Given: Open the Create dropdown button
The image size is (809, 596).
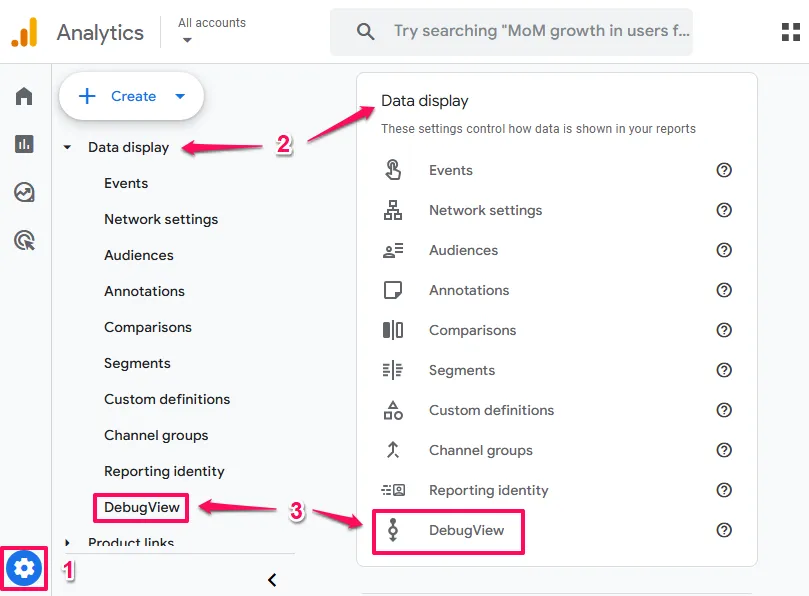Looking at the screenshot, I should (131, 96).
